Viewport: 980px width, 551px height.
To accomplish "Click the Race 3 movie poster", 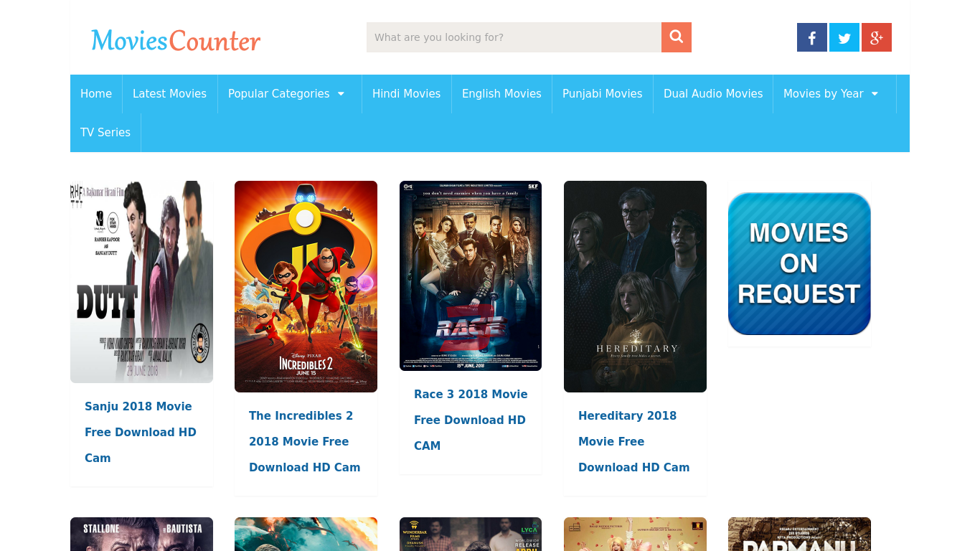I will pos(471,275).
